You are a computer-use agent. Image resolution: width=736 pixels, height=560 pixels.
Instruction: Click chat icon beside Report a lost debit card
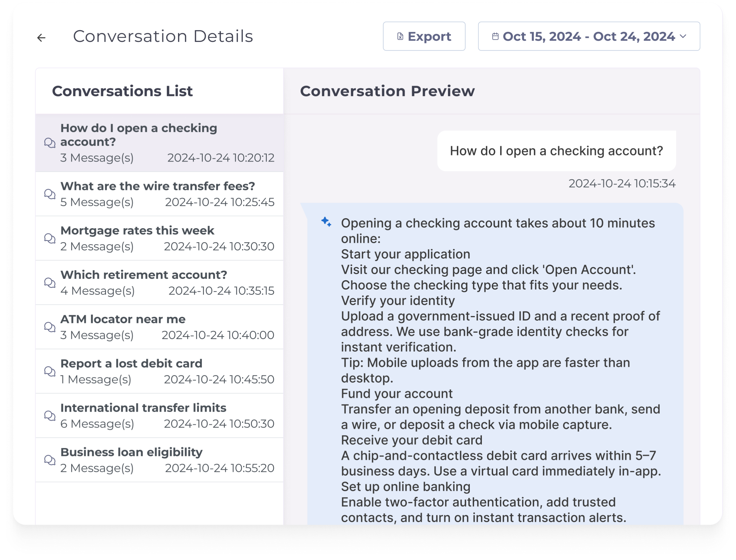coord(50,371)
